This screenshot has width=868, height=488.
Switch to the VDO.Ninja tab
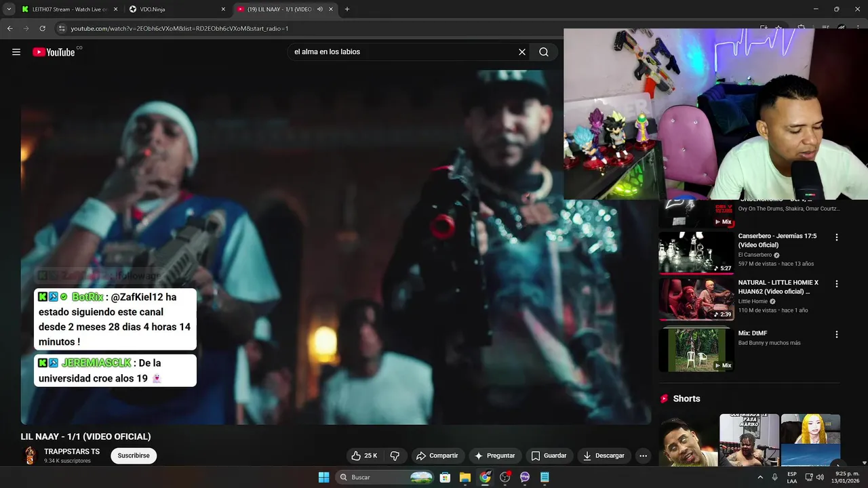(176, 9)
